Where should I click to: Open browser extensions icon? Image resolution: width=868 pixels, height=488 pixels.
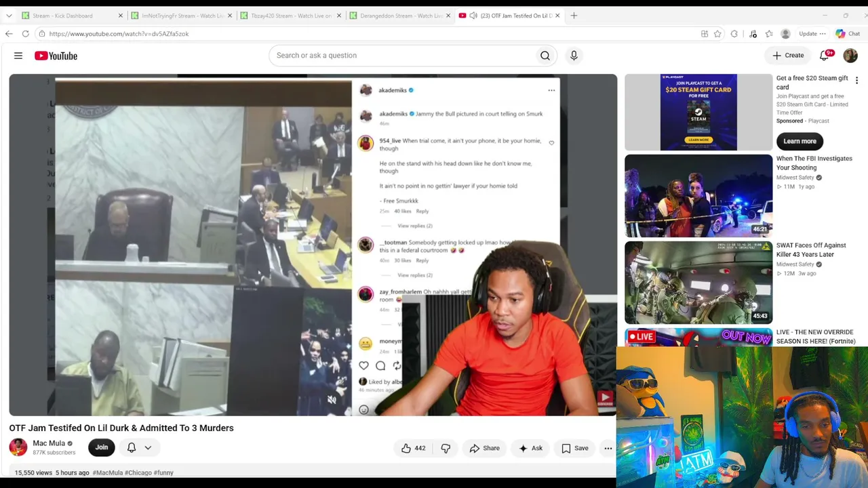pyautogui.click(x=734, y=34)
